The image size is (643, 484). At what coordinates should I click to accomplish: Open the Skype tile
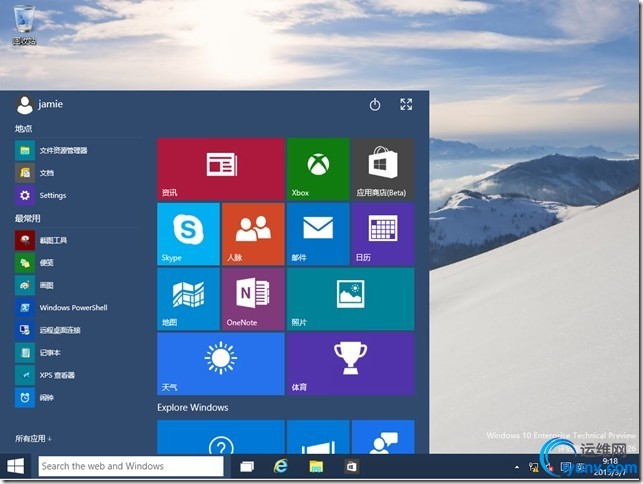[189, 234]
